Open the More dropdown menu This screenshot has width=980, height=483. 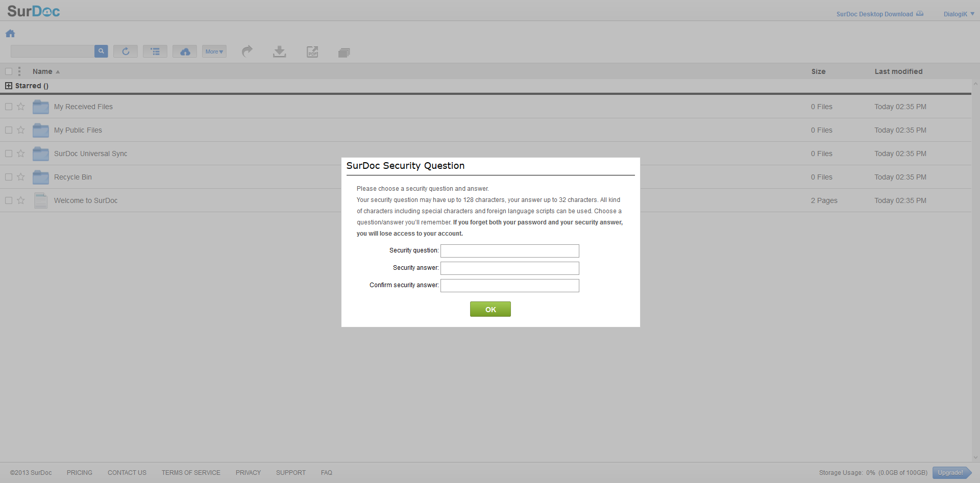point(214,51)
